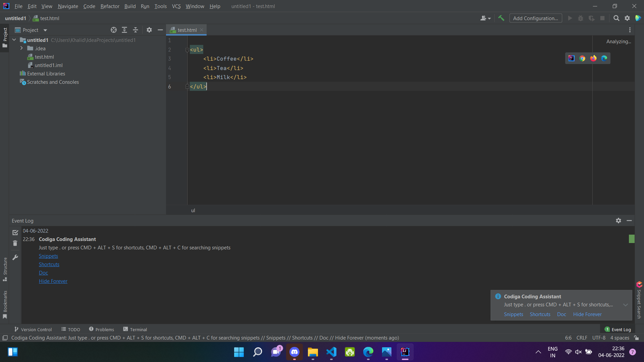The image size is (644, 362).
Task: Click the test.html file in project tree
Action: (x=44, y=57)
